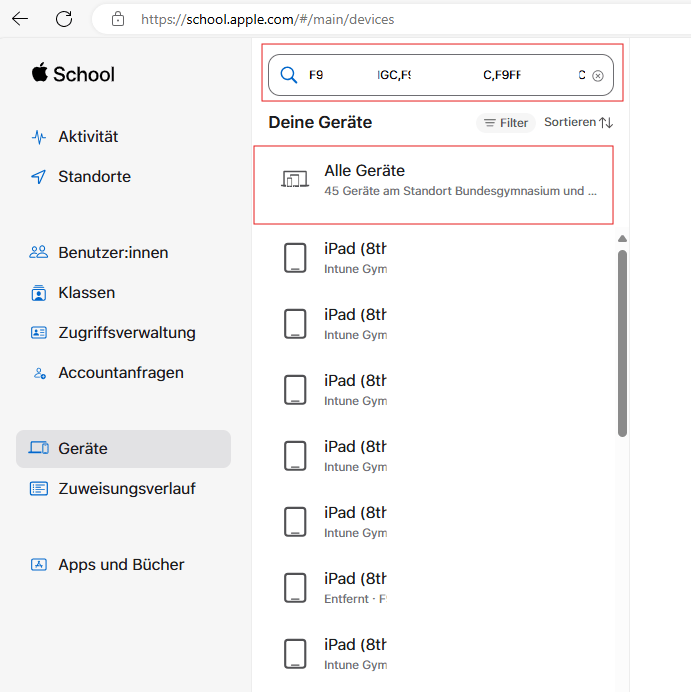This screenshot has height=692, width=691.
Task: Reload the page with the refresh icon
Action: tap(64, 19)
